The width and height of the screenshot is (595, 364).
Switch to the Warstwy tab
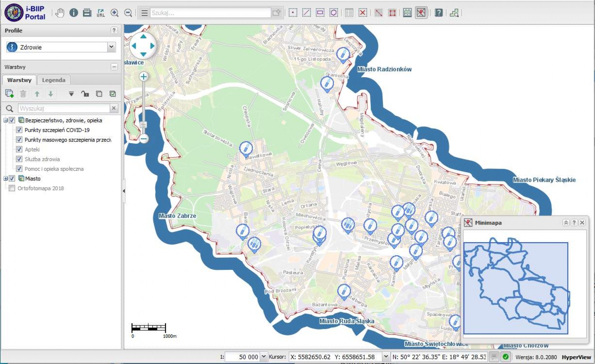tap(20, 80)
